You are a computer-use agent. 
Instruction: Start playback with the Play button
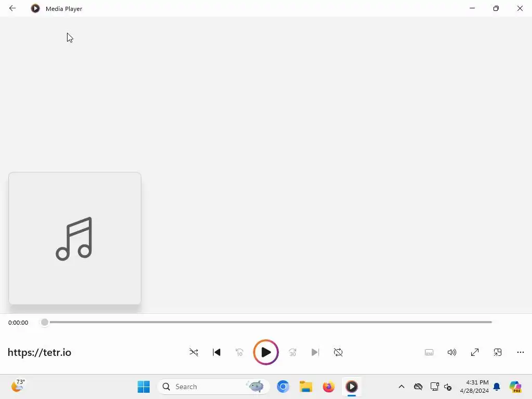[x=266, y=352]
